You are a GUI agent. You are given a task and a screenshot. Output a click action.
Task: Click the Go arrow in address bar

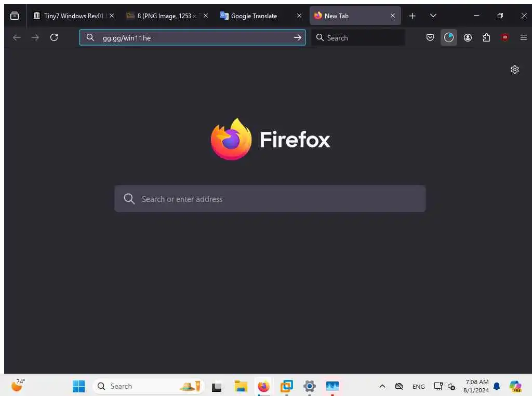(x=298, y=38)
